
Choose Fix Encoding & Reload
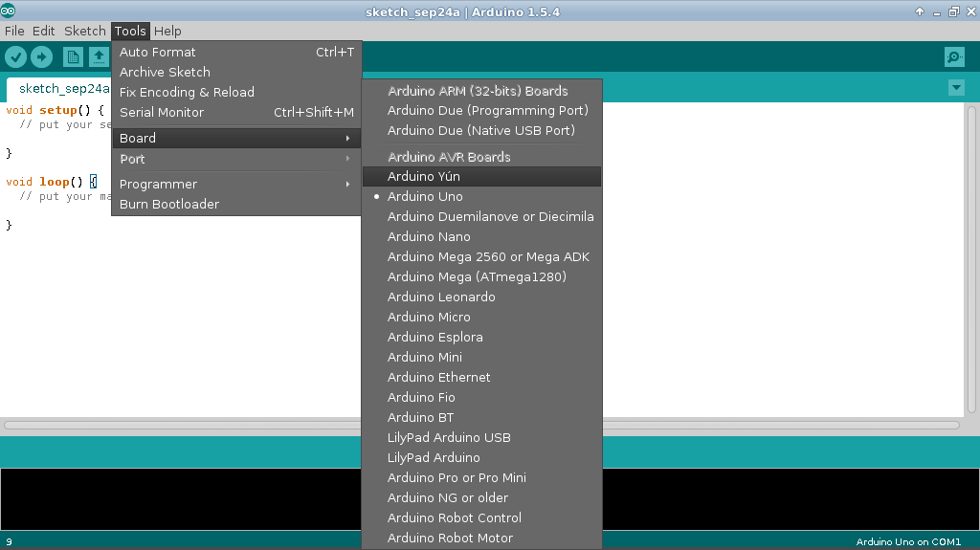point(236,92)
